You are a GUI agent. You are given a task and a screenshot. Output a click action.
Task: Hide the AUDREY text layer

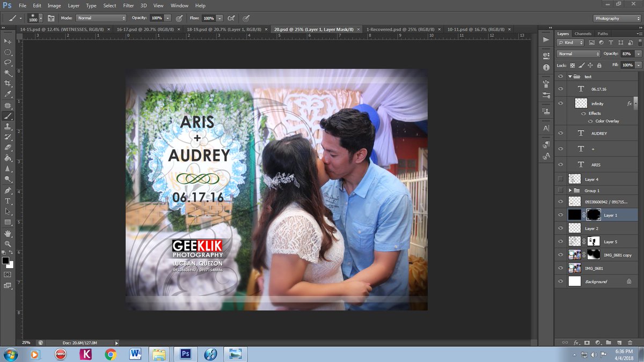tap(561, 133)
